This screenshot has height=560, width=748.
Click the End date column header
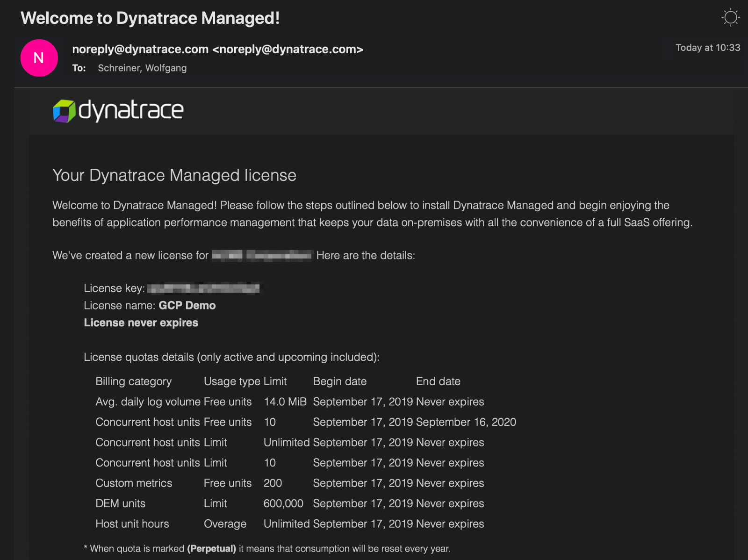[x=438, y=381]
